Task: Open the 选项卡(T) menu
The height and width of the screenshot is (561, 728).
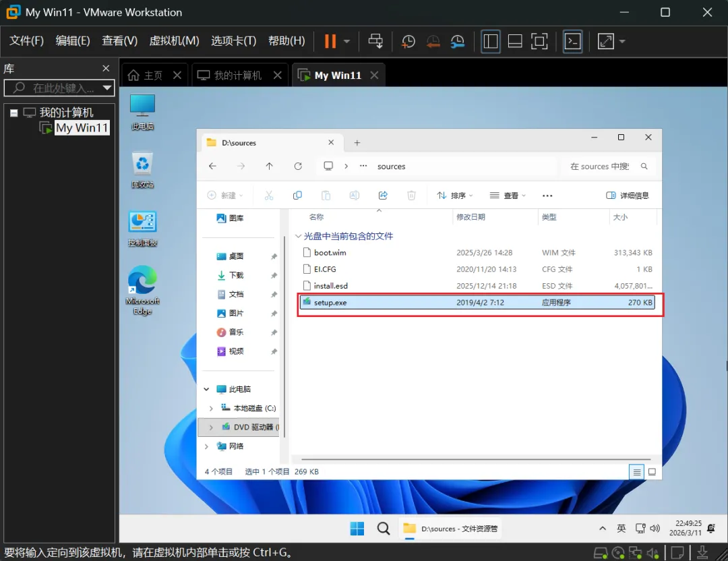Action: (x=233, y=41)
